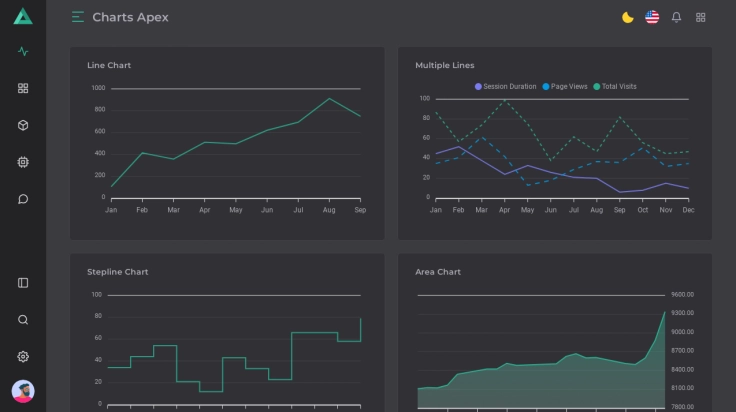Open the user profile avatar menu
This screenshot has width=736, height=412.
[x=23, y=391]
